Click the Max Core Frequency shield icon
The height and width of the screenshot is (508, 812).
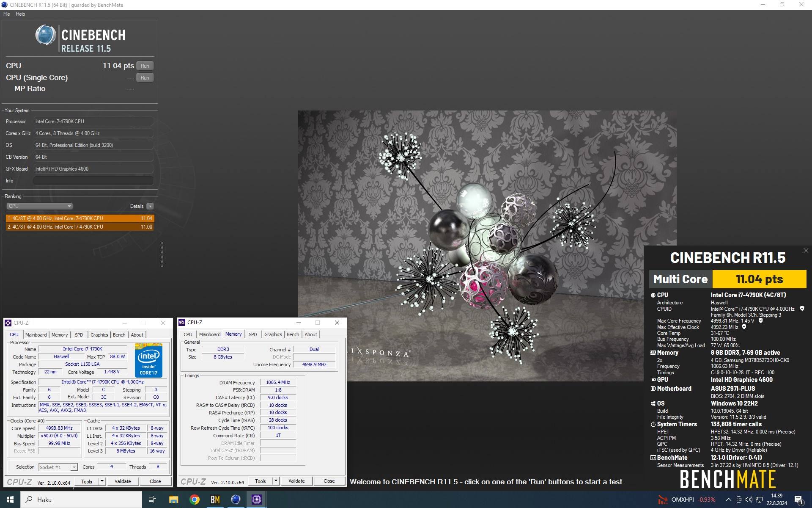[760, 320]
